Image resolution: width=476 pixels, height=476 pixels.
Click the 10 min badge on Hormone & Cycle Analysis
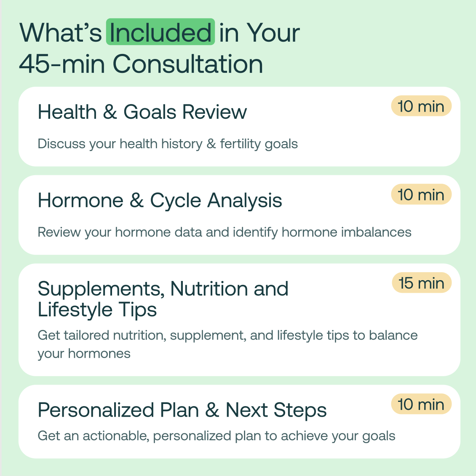421,195
